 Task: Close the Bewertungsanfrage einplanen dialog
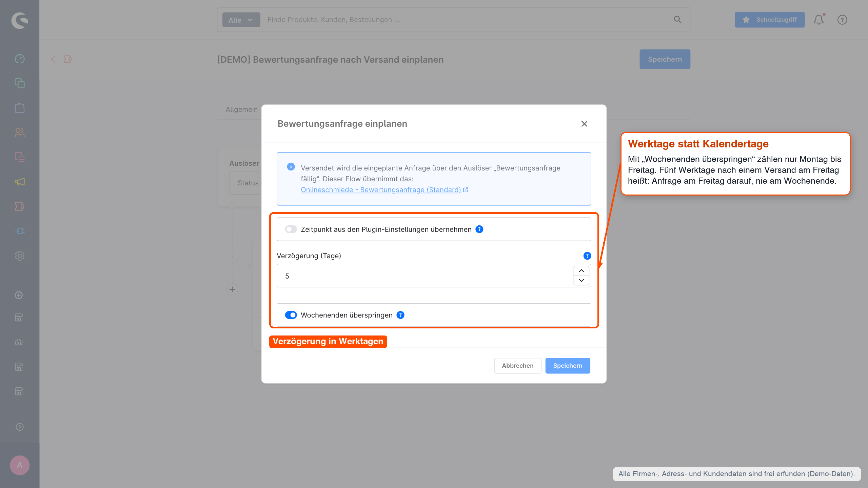click(x=584, y=124)
